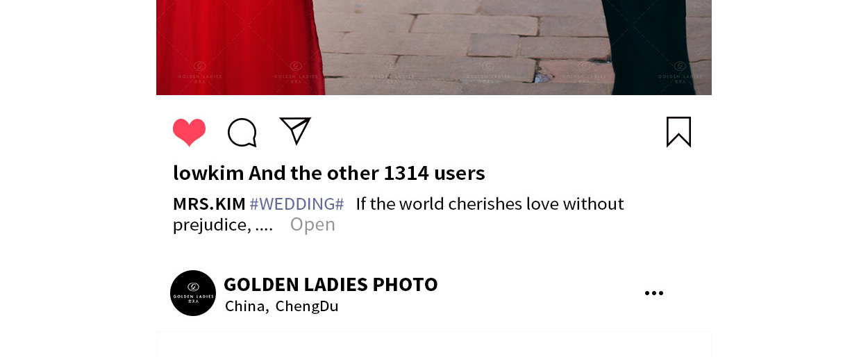Follow the #WEDDING# hashtag link

[x=297, y=204]
